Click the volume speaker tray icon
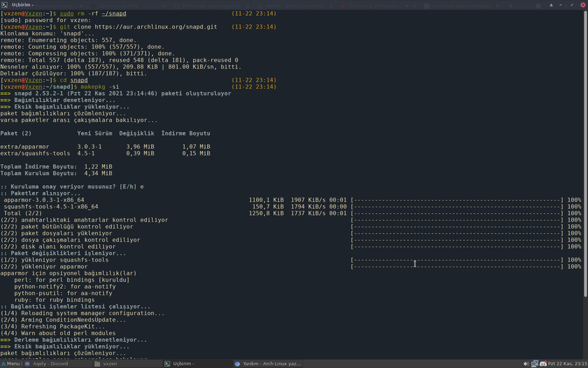This screenshot has height=368, width=588. [526, 363]
